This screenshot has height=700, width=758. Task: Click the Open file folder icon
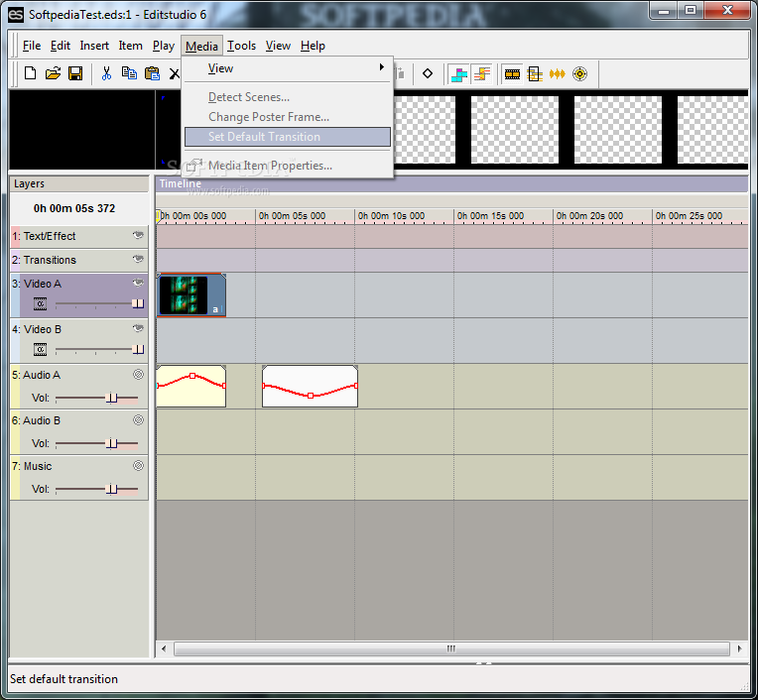[x=53, y=73]
